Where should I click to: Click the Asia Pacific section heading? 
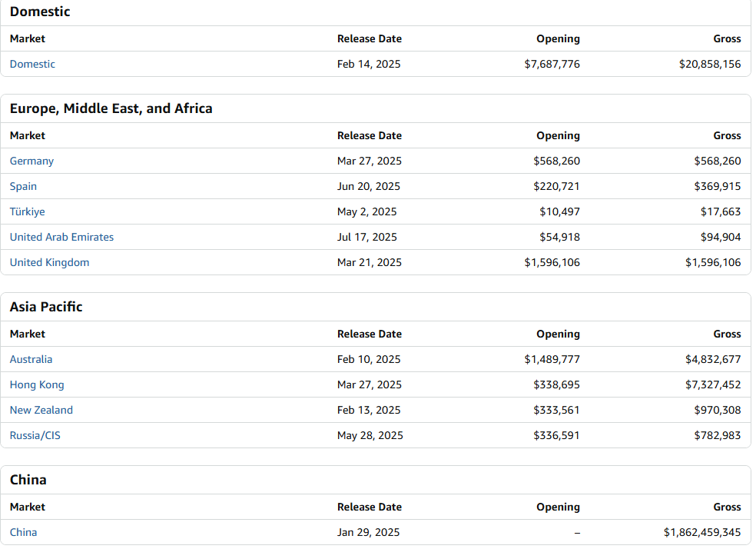click(46, 307)
